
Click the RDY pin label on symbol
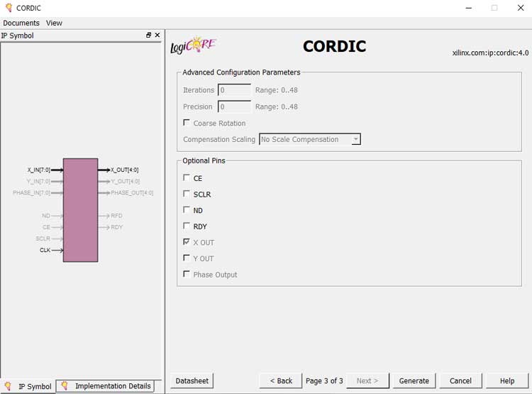pyautogui.click(x=116, y=227)
